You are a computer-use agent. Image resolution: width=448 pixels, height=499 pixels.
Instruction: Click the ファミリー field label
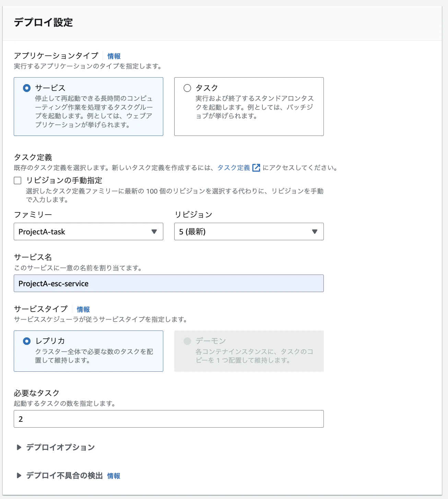coord(33,215)
